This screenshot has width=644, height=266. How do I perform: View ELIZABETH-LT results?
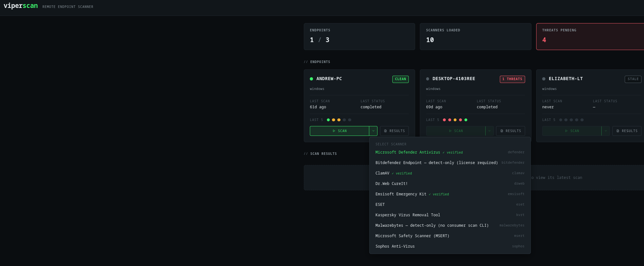627,131
